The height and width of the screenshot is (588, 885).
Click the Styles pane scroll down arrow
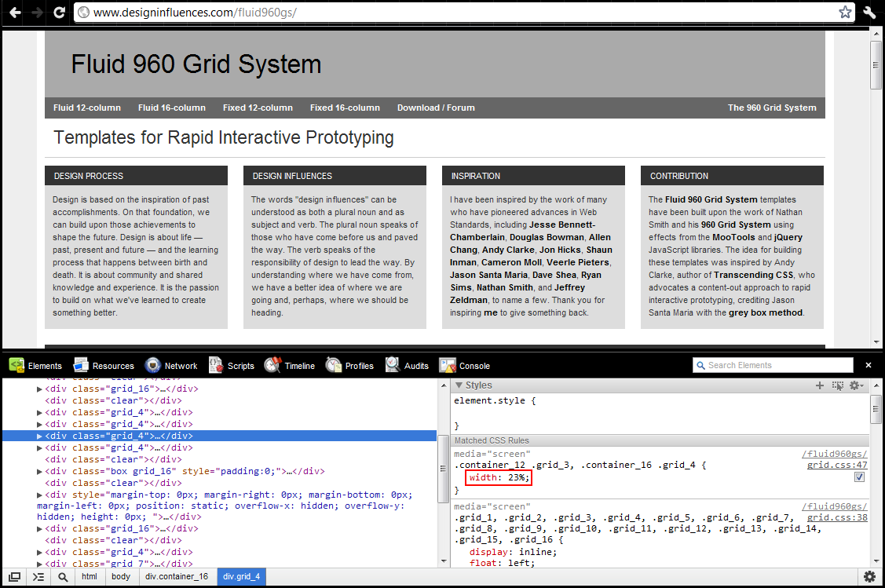pos(876,561)
